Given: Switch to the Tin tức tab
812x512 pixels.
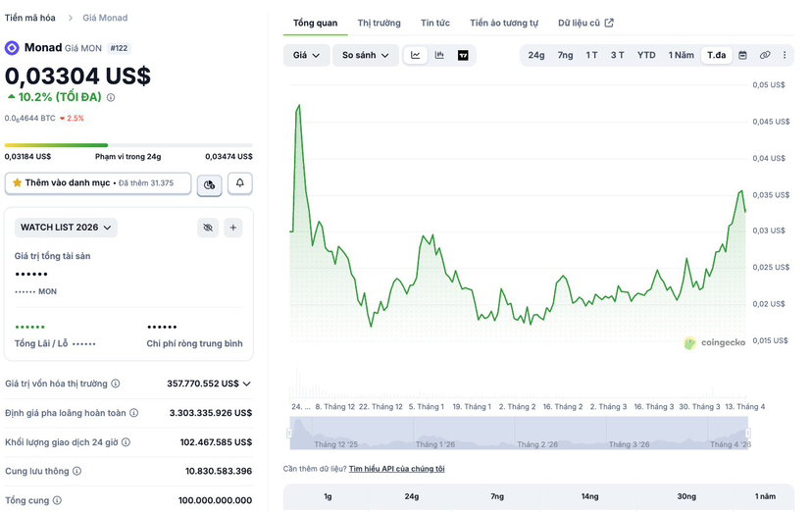Looking at the screenshot, I should click(435, 24).
